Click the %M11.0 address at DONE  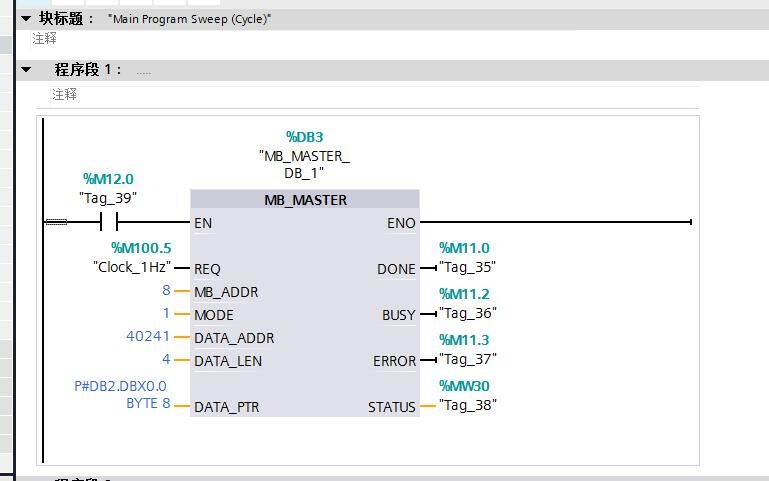click(464, 248)
